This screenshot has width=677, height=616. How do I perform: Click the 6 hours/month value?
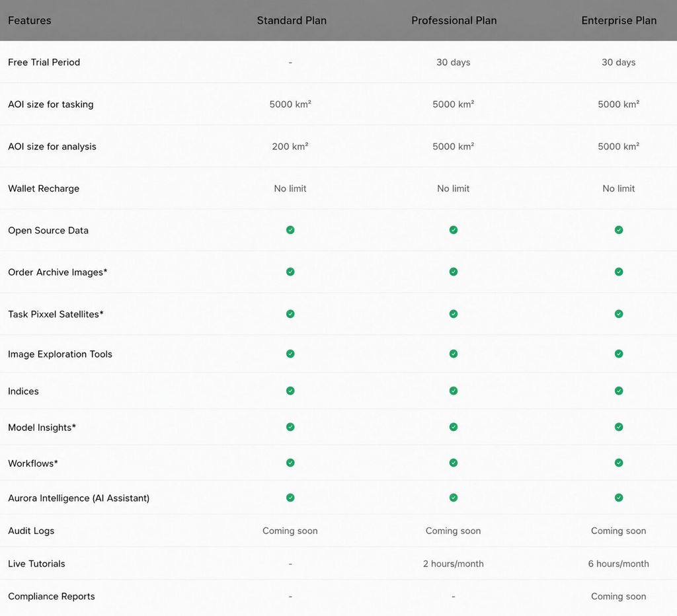pyautogui.click(x=619, y=564)
